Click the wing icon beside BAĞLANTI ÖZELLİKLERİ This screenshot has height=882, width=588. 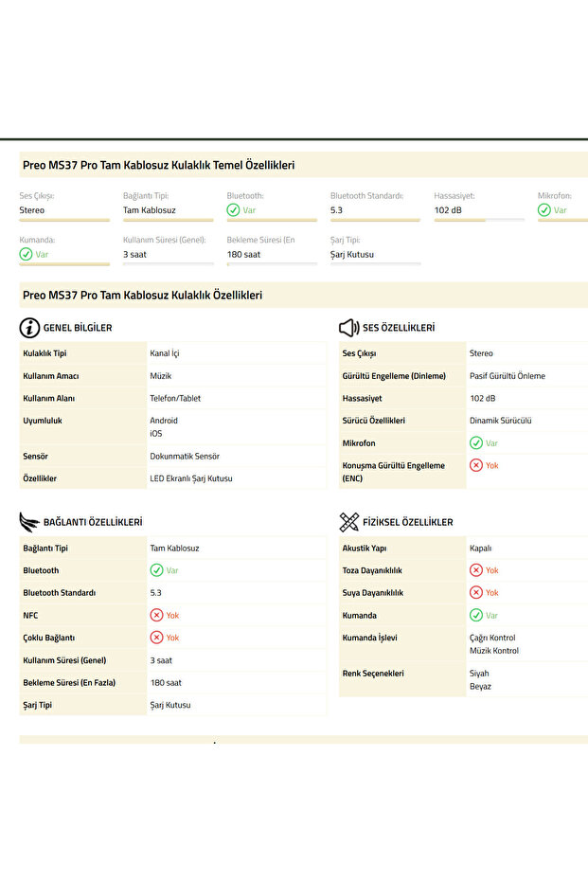(x=29, y=522)
